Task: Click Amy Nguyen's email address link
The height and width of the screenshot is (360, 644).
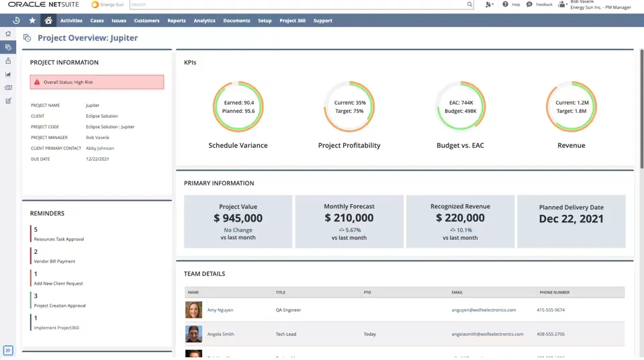Action: tap(484, 310)
